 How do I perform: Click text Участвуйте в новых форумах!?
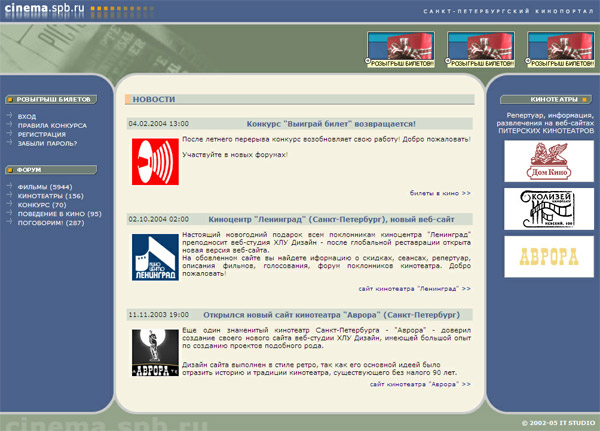coord(235,155)
